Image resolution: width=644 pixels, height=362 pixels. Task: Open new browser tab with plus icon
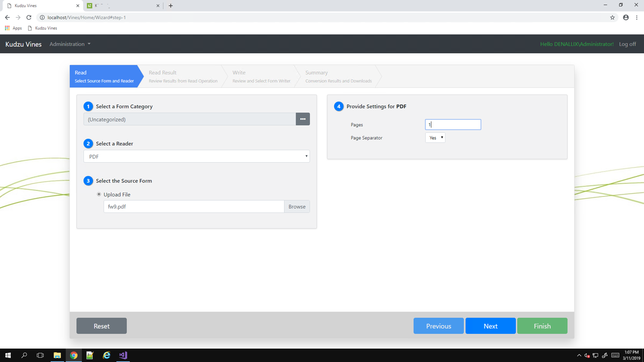tap(171, 6)
